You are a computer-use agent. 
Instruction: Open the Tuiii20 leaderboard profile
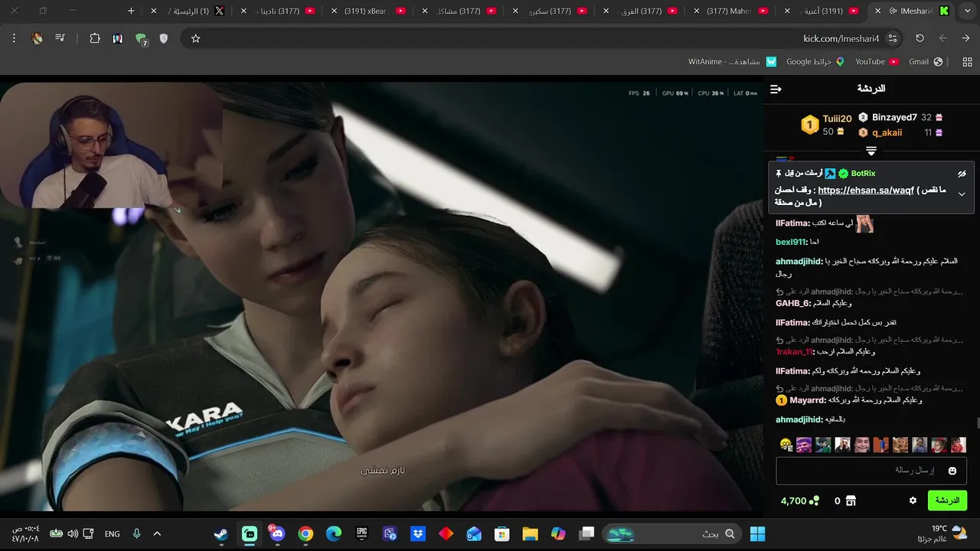point(837,119)
